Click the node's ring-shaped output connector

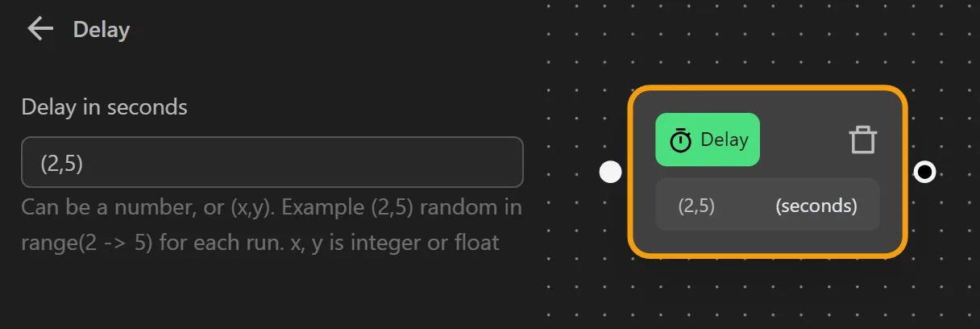coord(924,172)
